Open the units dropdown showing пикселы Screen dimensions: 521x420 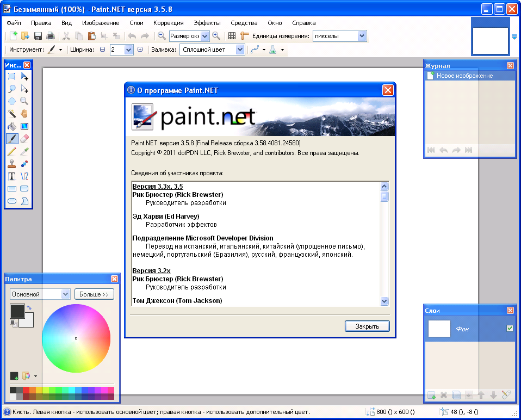tap(362, 36)
